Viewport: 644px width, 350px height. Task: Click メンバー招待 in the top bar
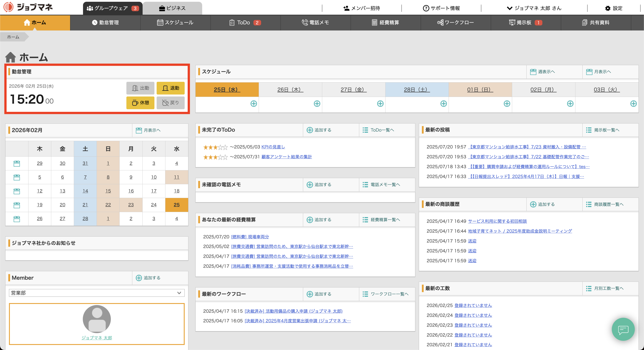(361, 8)
